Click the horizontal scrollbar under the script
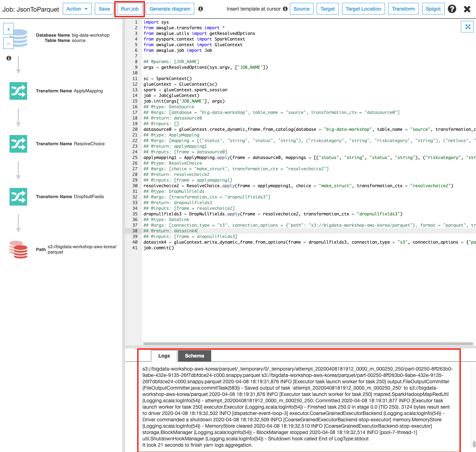 click(307, 344)
